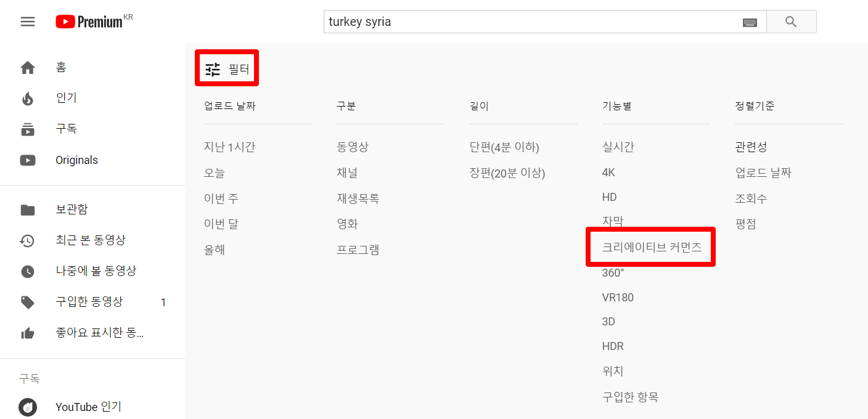The height and width of the screenshot is (419, 868).
Task: Filter by 크리에이티브 커먼즈 (Creative Commons)
Action: click(x=652, y=248)
